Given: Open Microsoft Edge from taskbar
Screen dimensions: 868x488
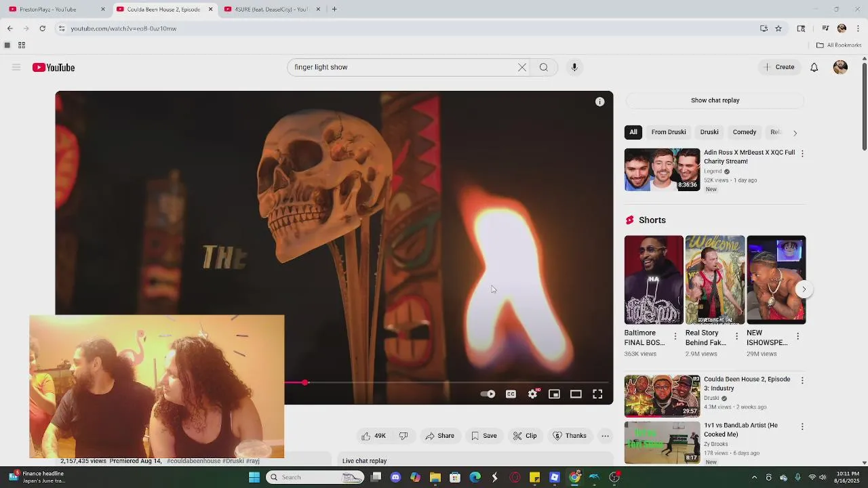Looking at the screenshot, I should (475, 477).
